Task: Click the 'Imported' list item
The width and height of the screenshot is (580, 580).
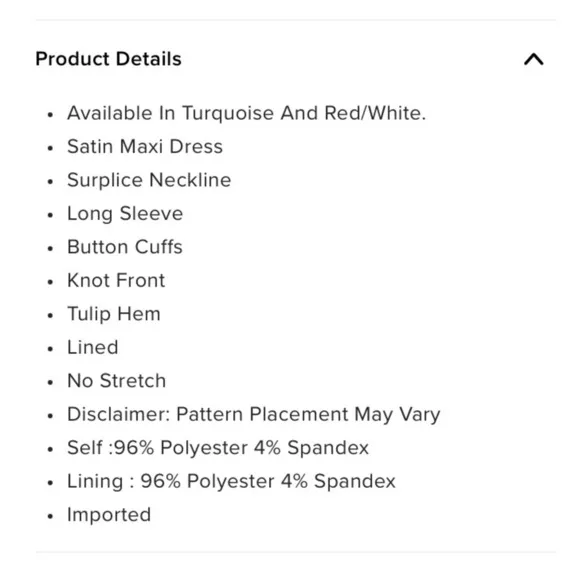Action: point(109,515)
